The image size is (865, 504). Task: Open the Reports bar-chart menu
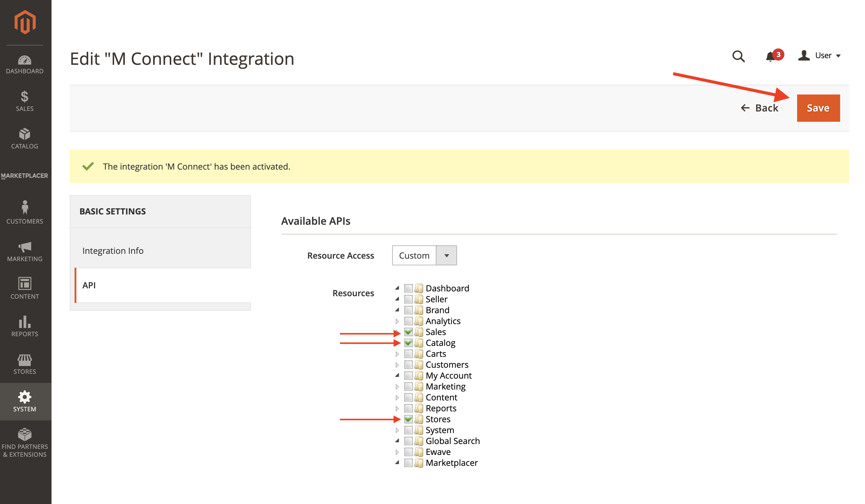pos(25,326)
